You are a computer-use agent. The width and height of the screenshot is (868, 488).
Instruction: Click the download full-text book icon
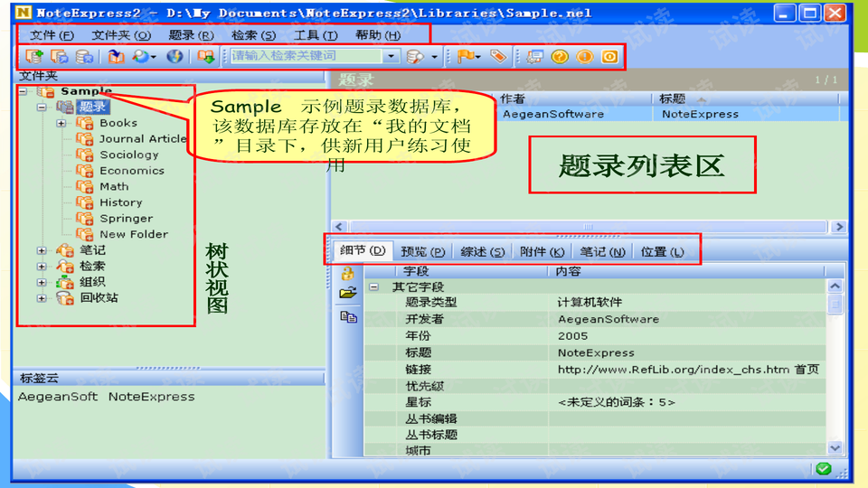coord(206,56)
